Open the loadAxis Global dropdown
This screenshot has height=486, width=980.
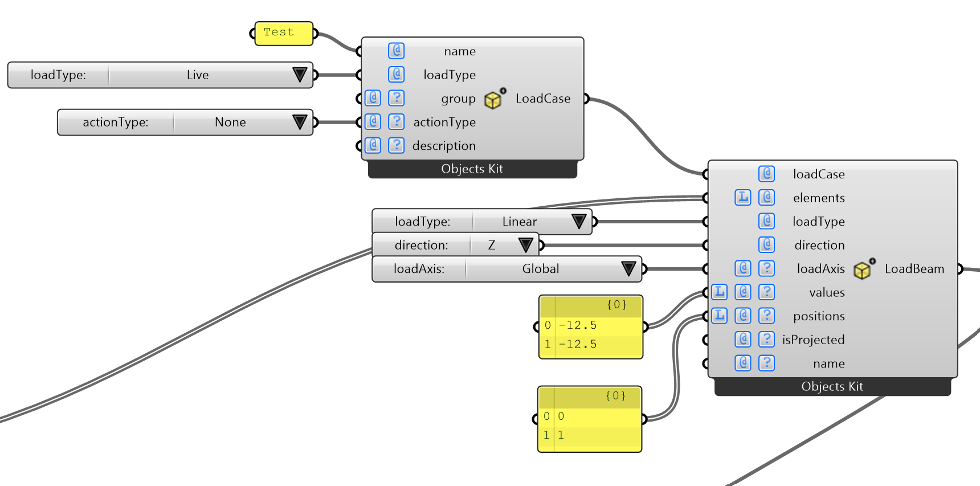point(628,269)
